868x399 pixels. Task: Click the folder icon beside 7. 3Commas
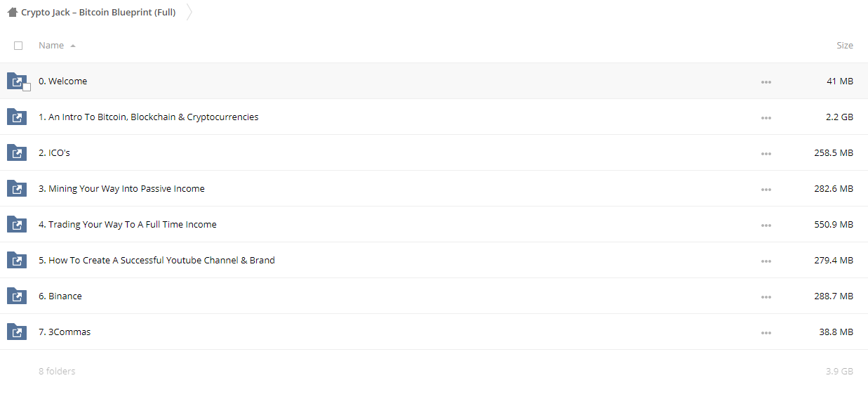click(16, 332)
